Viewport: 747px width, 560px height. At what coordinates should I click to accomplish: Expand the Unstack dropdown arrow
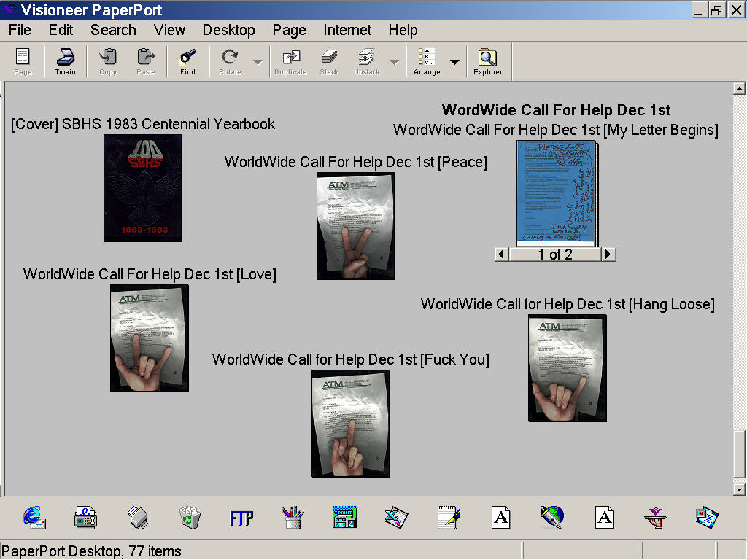[394, 62]
